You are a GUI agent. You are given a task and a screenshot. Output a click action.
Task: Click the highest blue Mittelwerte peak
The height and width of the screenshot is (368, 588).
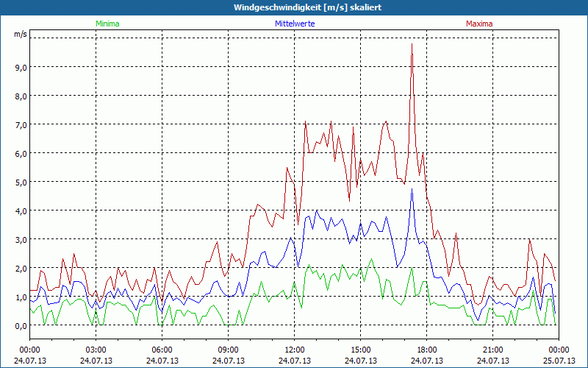click(x=412, y=189)
